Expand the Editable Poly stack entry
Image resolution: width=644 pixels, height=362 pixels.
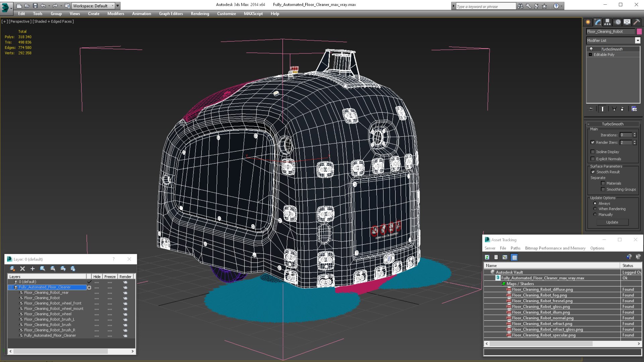click(590, 54)
